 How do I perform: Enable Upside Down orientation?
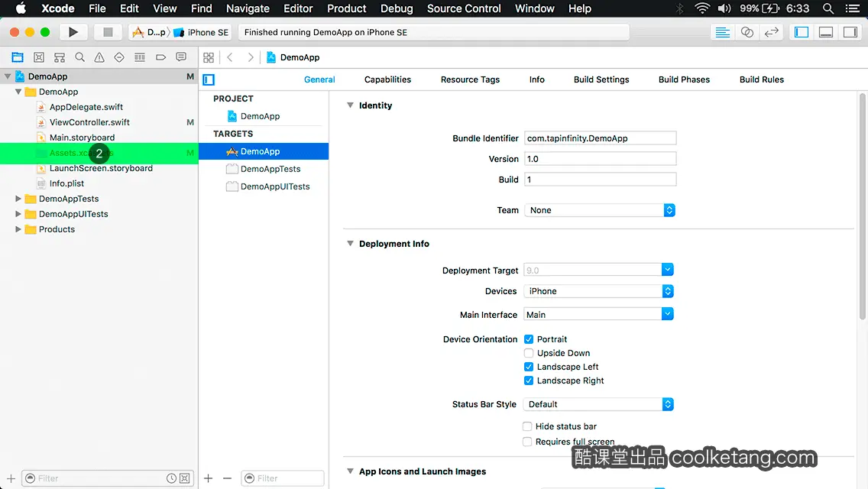tap(529, 353)
